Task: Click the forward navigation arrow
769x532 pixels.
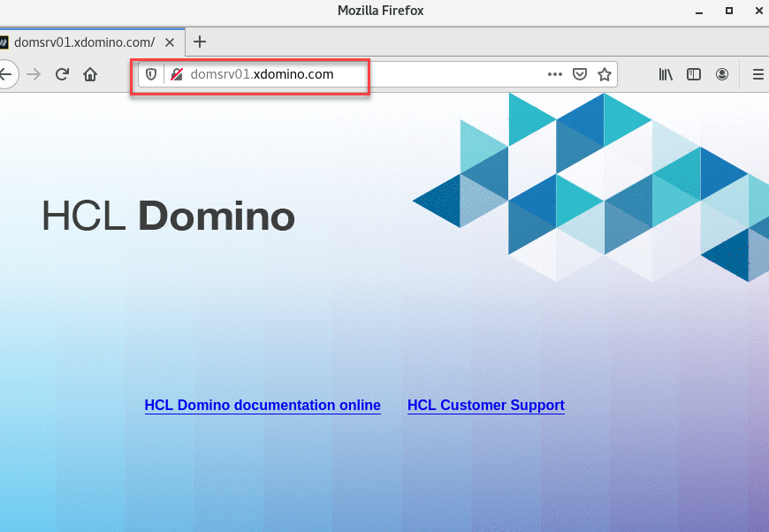Action: tap(34, 74)
